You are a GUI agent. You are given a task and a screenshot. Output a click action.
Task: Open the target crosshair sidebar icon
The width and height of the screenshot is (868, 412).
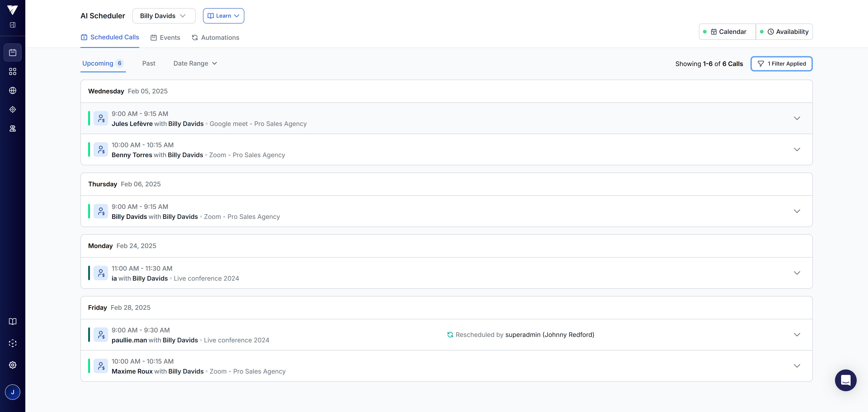pos(12,110)
